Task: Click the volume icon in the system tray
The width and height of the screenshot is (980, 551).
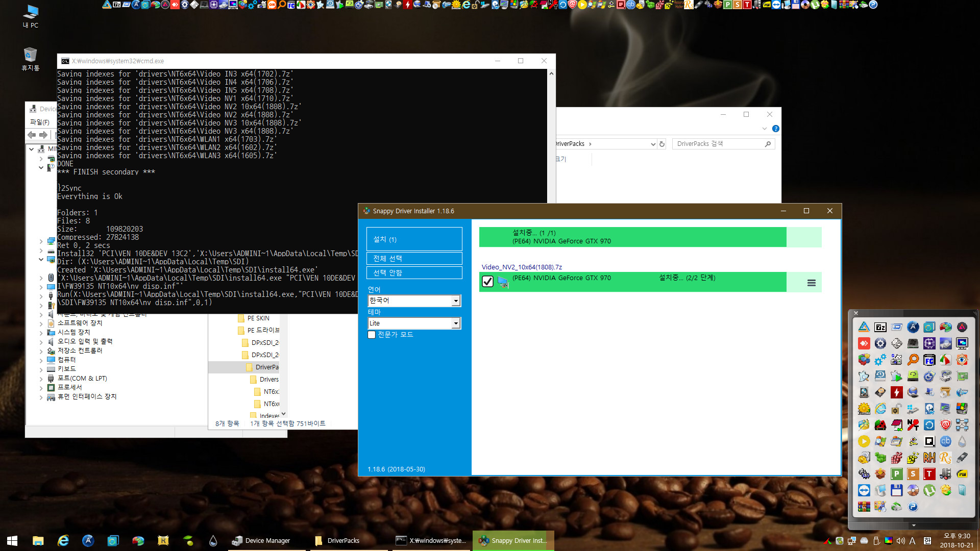Action: [x=901, y=541]
